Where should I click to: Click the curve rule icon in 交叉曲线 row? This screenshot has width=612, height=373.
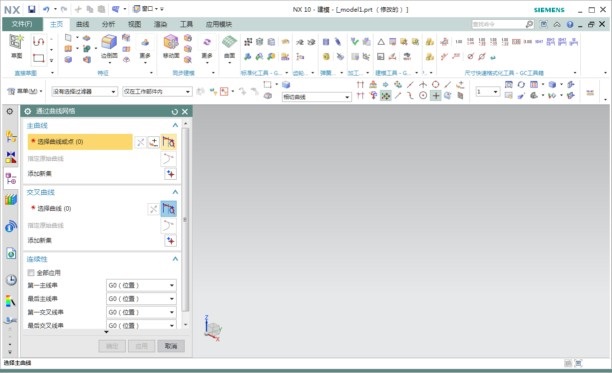point(169,209)
